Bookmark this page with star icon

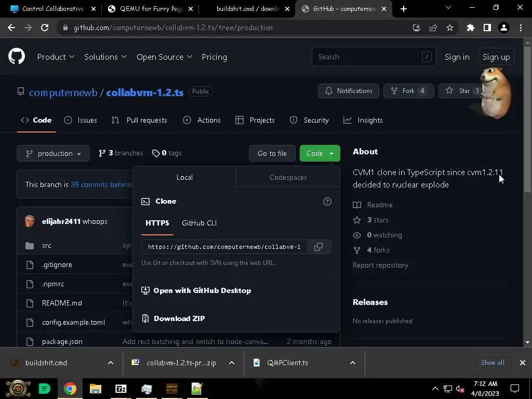[450, 28]
